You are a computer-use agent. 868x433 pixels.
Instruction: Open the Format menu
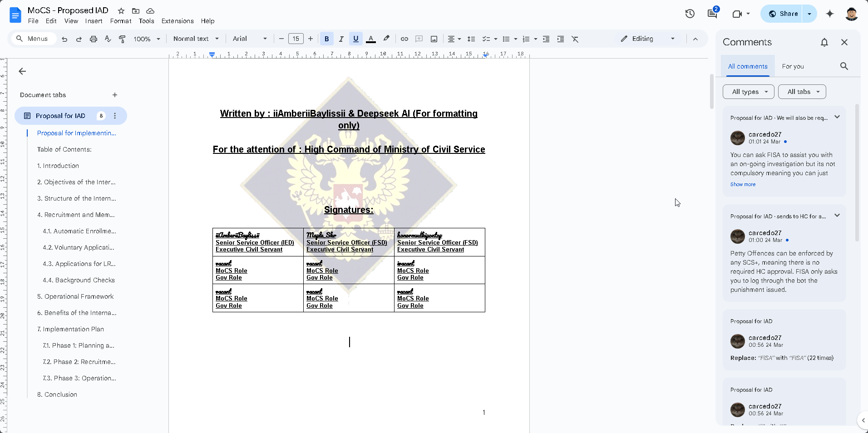click(x=121, y=21)
